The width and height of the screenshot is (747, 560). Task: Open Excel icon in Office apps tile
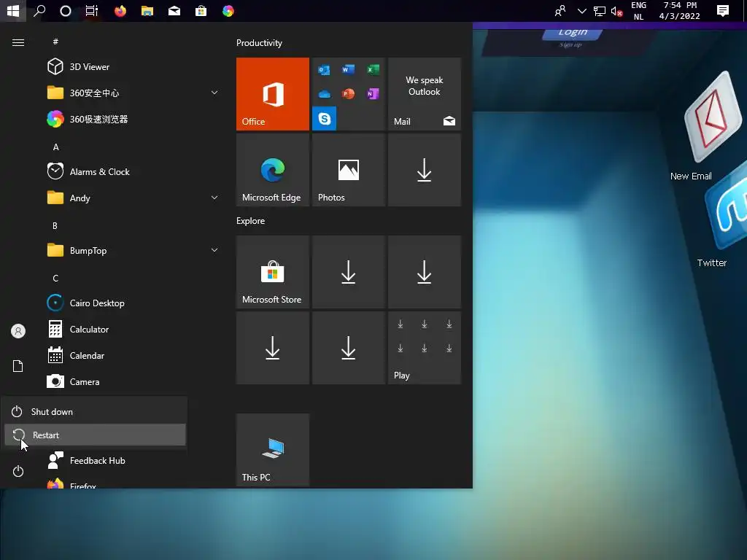(x=373, y=70)
